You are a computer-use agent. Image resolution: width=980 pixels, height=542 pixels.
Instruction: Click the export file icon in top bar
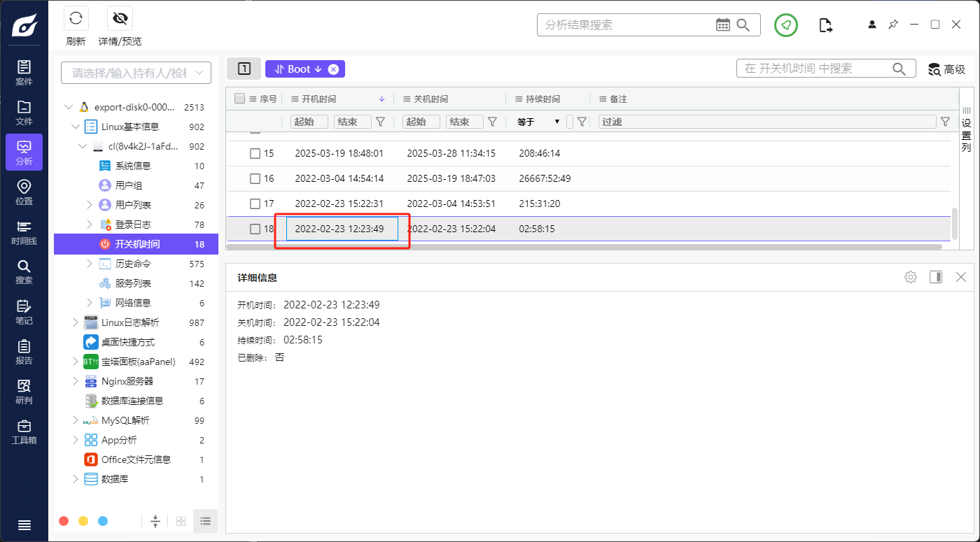826,25
